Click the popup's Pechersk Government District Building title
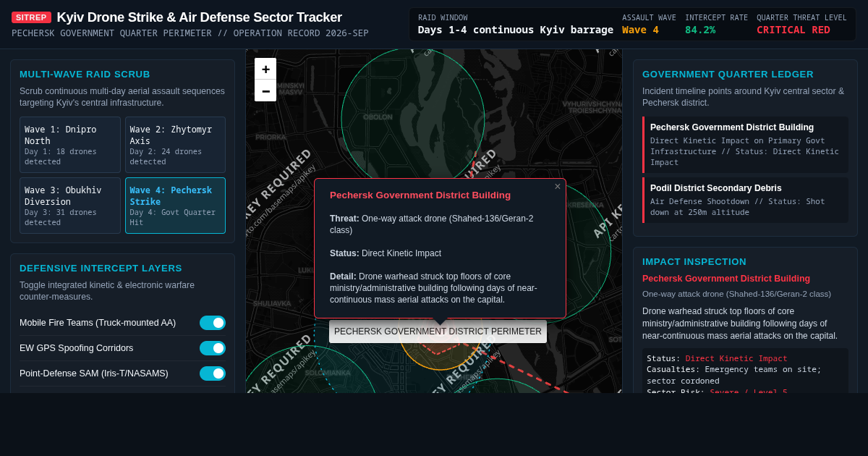Image resolution: width=868 pixels, height=456 pixels. 420,195
